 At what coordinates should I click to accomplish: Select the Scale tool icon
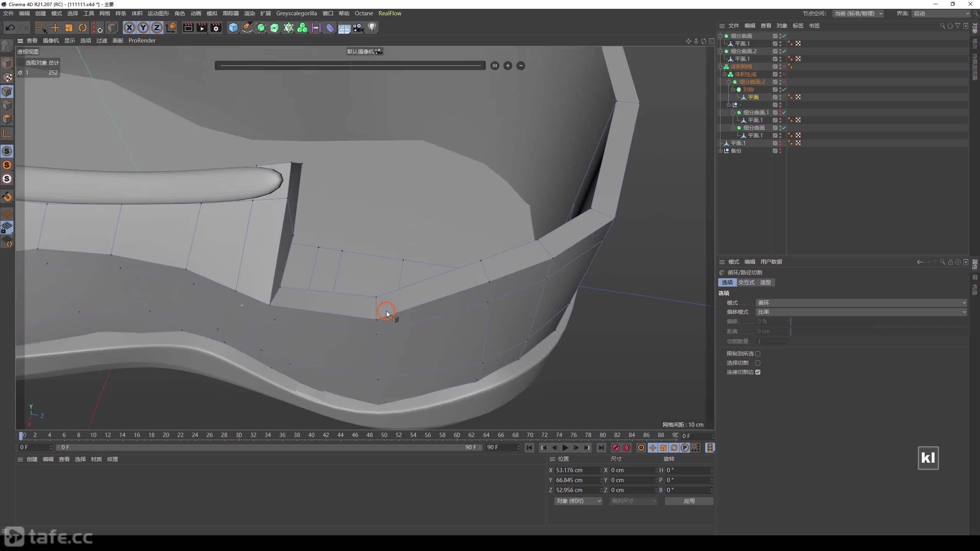[x=69, y=28]
